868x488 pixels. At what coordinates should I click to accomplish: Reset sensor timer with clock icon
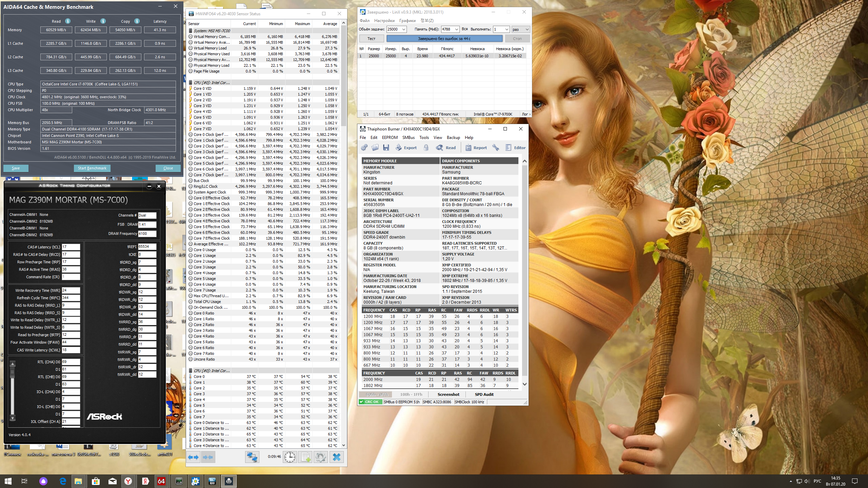tap(290, 457)
